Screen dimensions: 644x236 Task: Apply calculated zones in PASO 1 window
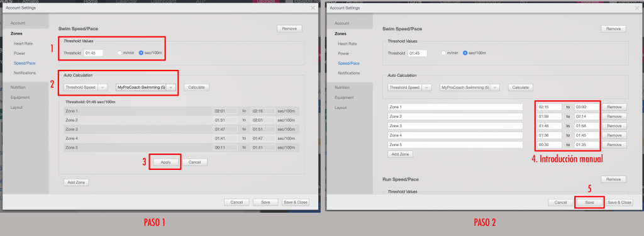click(x=165, y=162)
